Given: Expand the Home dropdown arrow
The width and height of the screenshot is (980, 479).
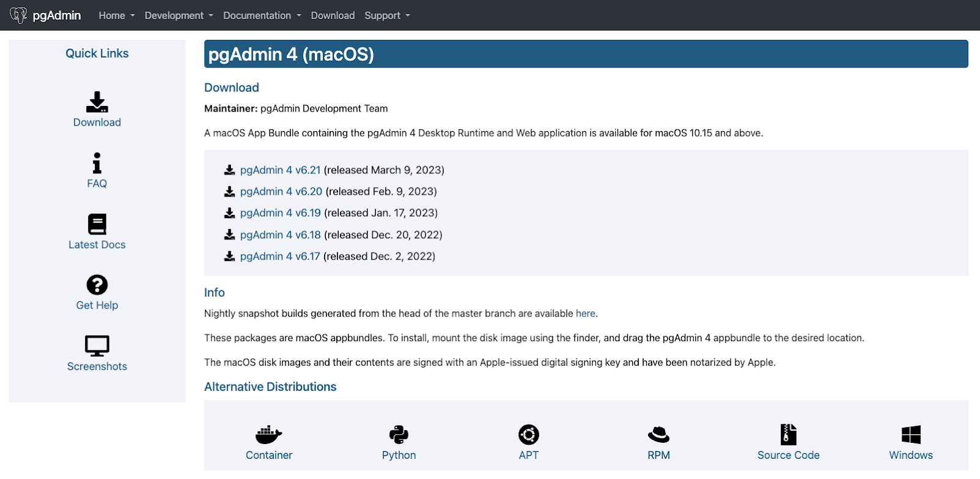Looking at the screenshot, I should pyautogui.click(x=132, y=16).
